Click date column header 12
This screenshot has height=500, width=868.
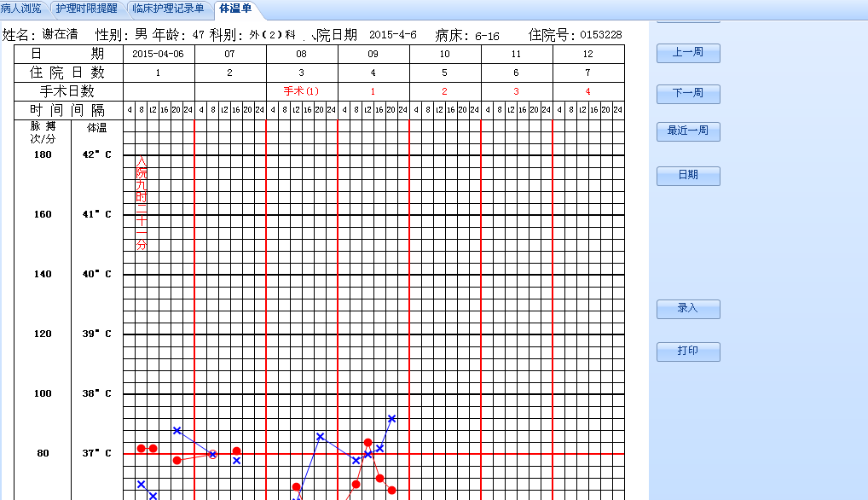587,55
